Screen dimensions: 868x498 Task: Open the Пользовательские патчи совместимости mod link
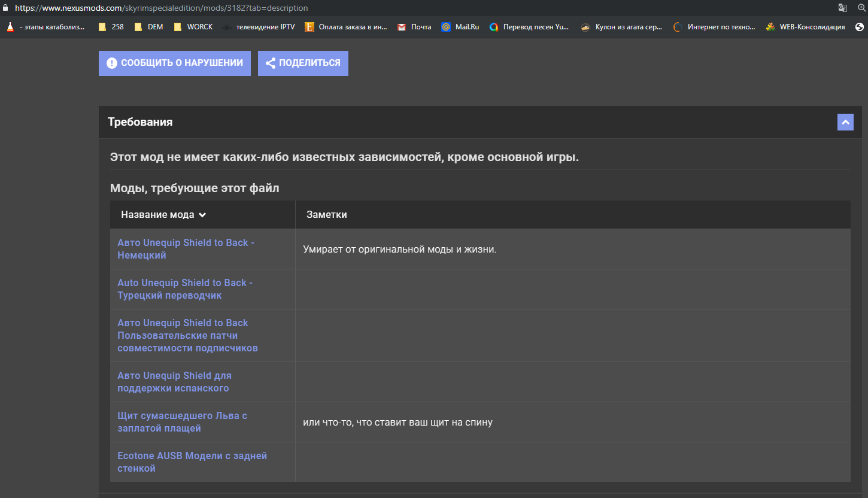tap(187, 335)
